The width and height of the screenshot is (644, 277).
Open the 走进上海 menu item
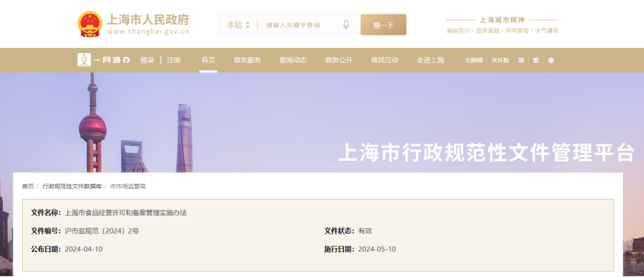point(430,60)
